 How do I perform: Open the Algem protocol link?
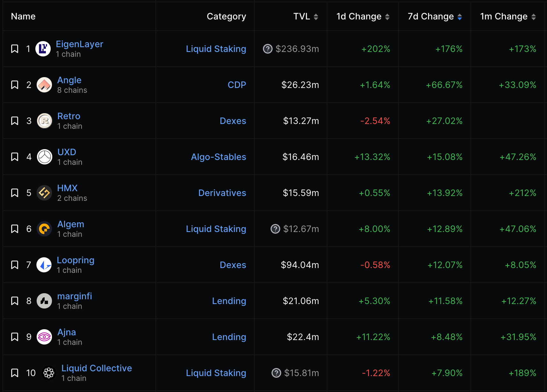[x=71, y=224]
